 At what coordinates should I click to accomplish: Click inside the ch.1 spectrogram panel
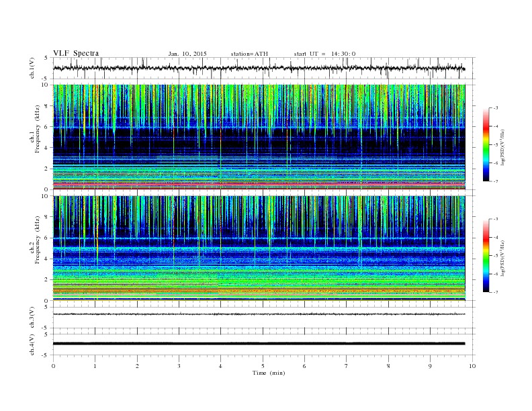click(x=259, y=137)
